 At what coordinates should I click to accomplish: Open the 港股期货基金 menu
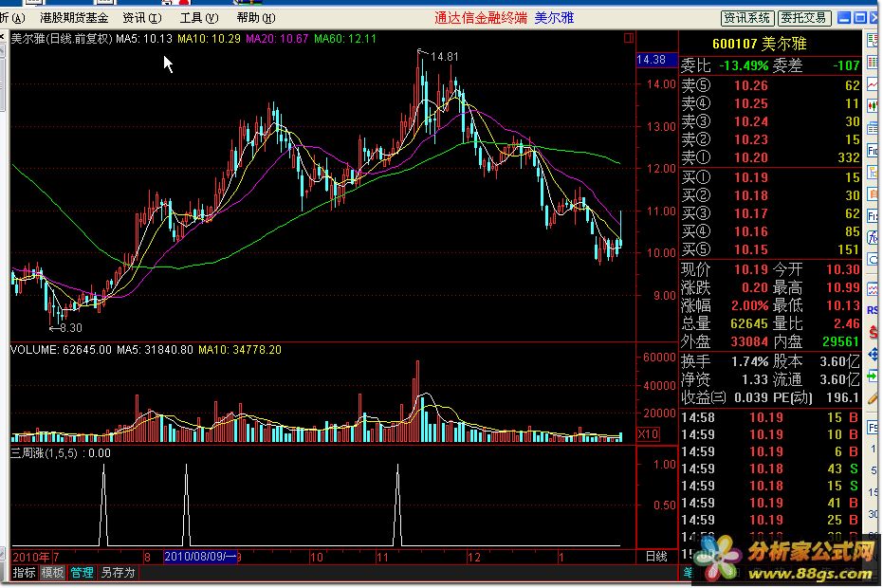point(74,18)
